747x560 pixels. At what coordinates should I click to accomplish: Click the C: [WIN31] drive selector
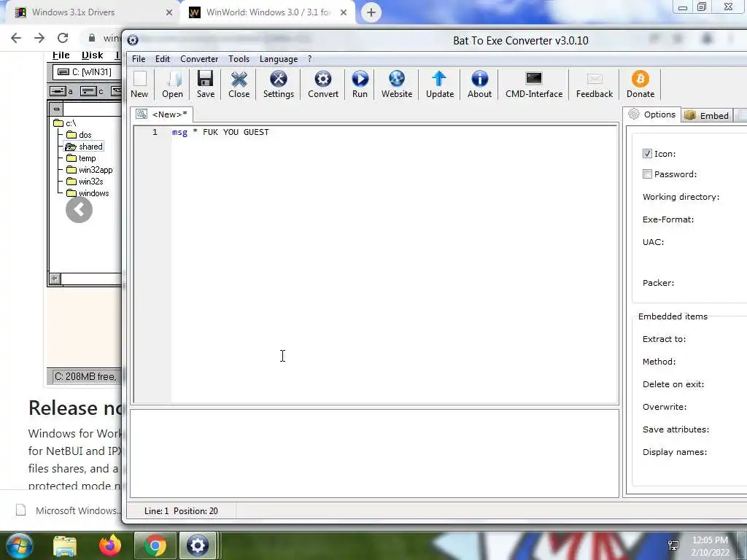click(x=87, y=72)
